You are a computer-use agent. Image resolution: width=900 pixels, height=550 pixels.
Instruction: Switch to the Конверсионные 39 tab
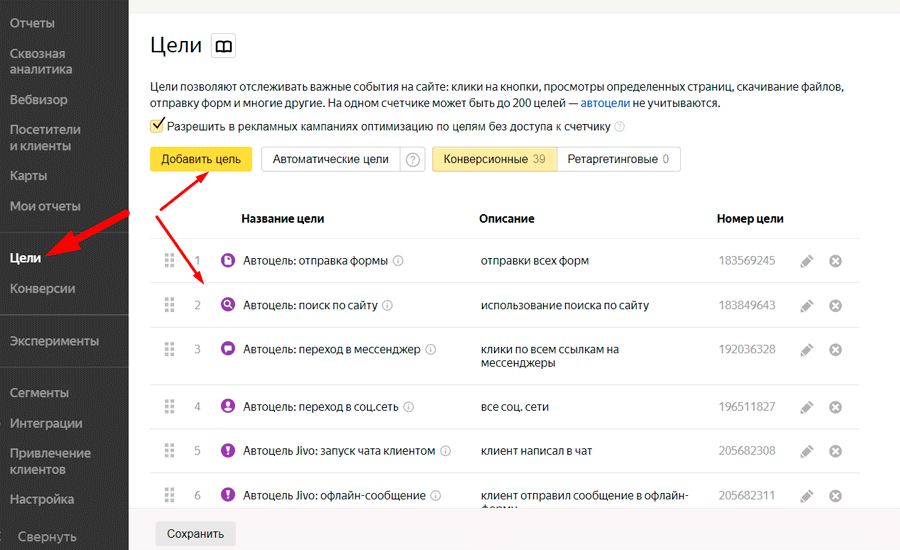coord(494,160)
